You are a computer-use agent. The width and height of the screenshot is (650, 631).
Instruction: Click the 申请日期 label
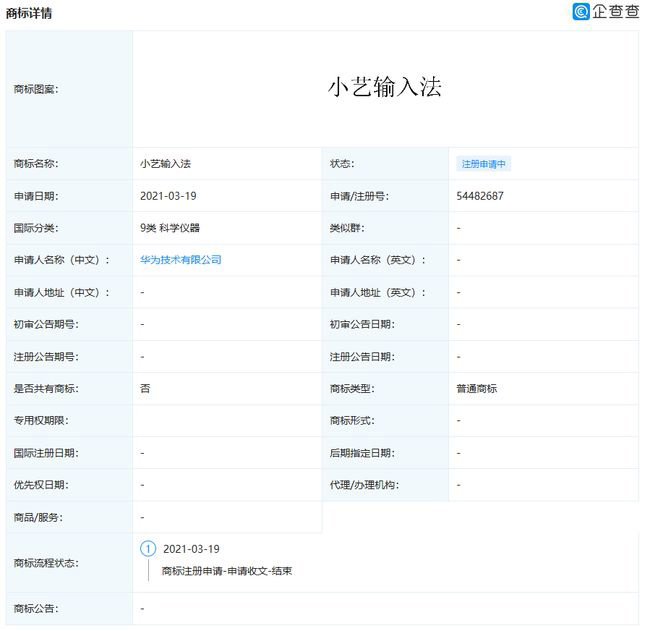pos(36,196)
